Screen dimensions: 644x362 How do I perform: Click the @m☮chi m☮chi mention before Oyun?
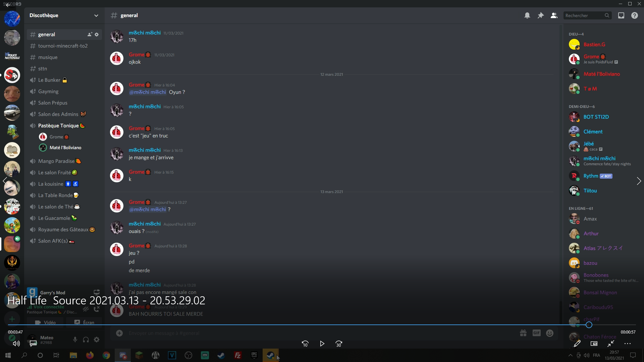148,92
